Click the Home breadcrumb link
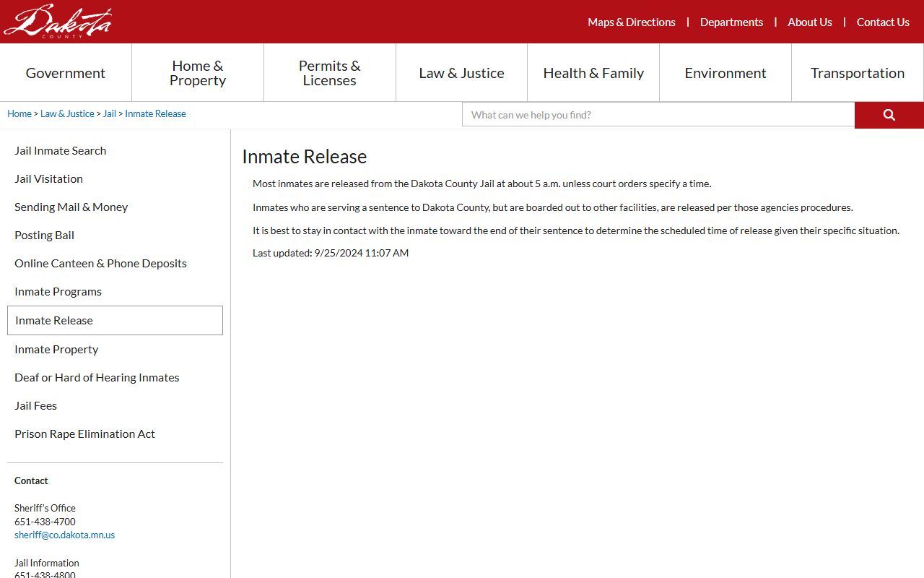924x578 pixels. coord(19,114)
